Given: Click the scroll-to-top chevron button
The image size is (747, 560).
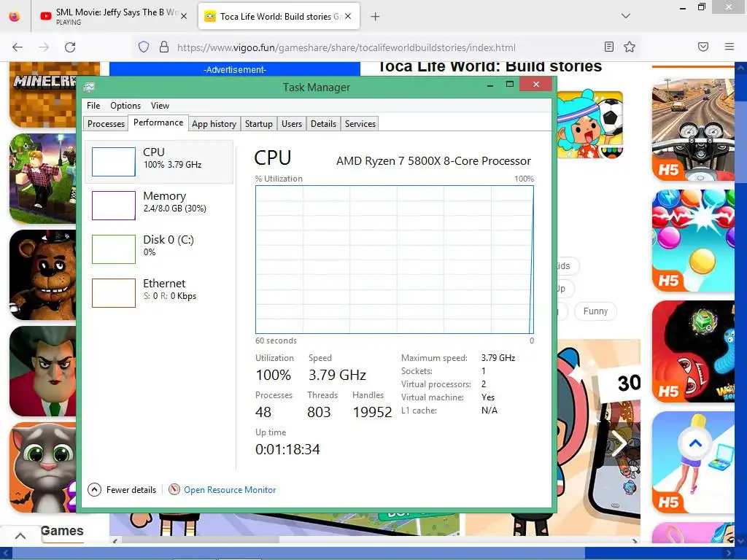Looking at the screenshot, I should [695, 444].
